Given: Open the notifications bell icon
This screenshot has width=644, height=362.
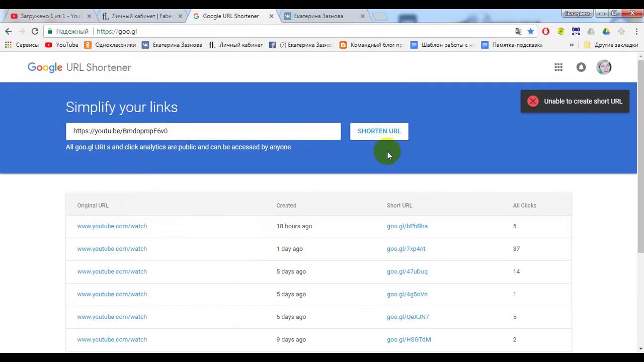Looking at the screenshot, I should coord(581,67).
